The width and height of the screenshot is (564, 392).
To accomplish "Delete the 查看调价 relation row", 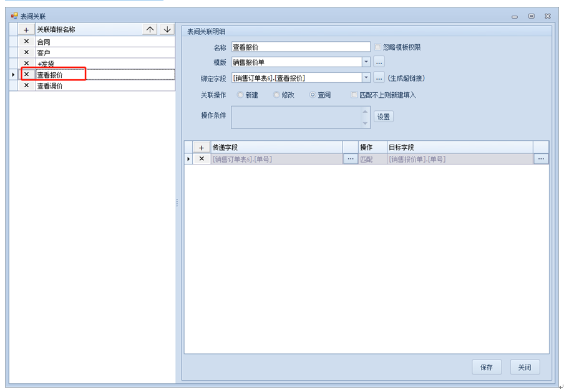I will (x=26, y=86).
